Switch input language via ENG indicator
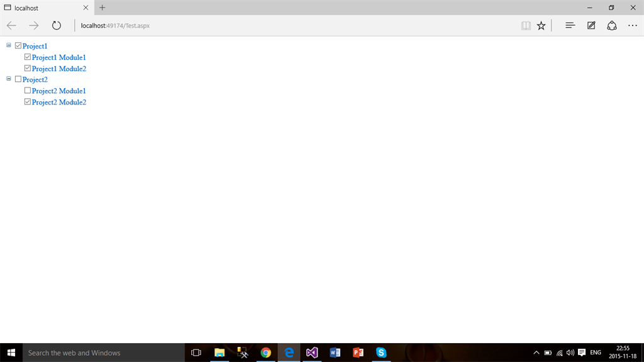Screen dimensions: 644x362 click(596, 353)
